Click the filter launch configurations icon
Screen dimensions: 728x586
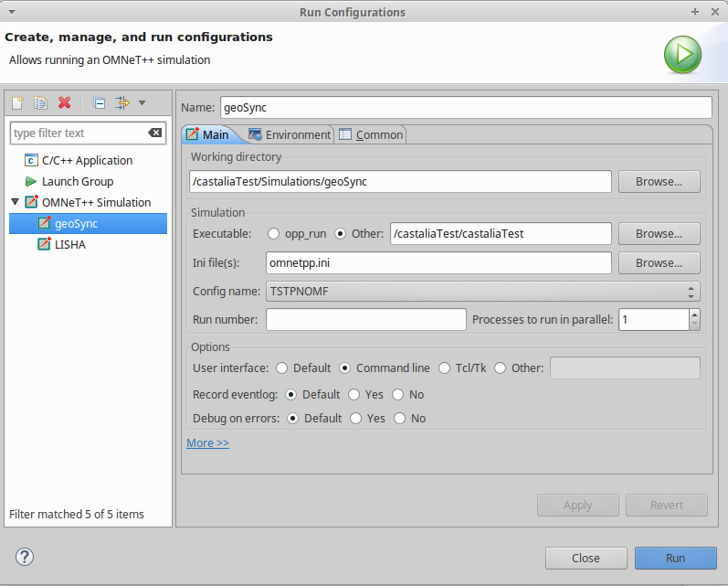122,102
